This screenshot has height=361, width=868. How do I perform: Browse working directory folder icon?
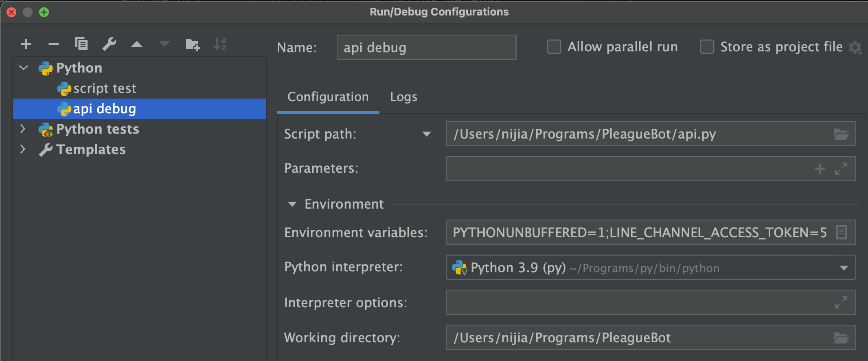(x=841, y=338)
